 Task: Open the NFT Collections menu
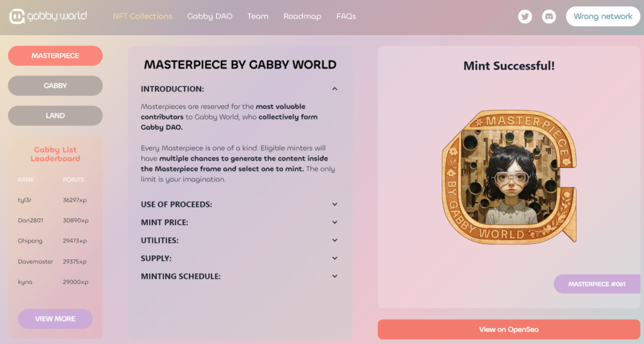(x=143, y=16)
